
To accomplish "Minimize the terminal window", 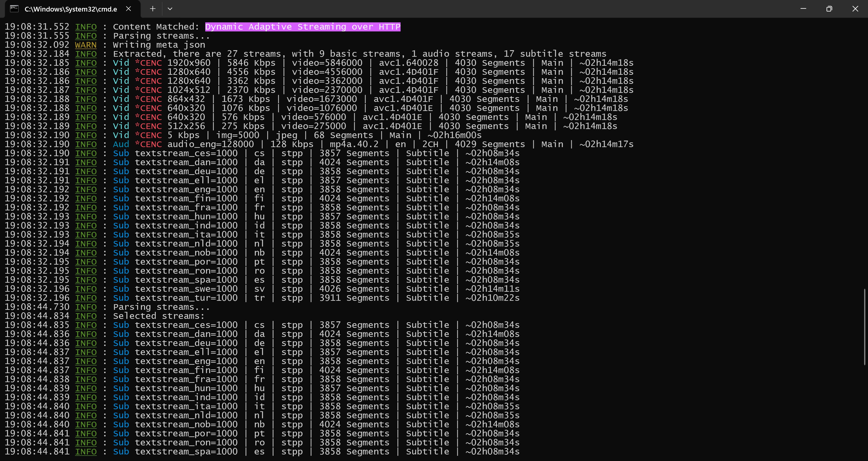I will click(803, 9).
